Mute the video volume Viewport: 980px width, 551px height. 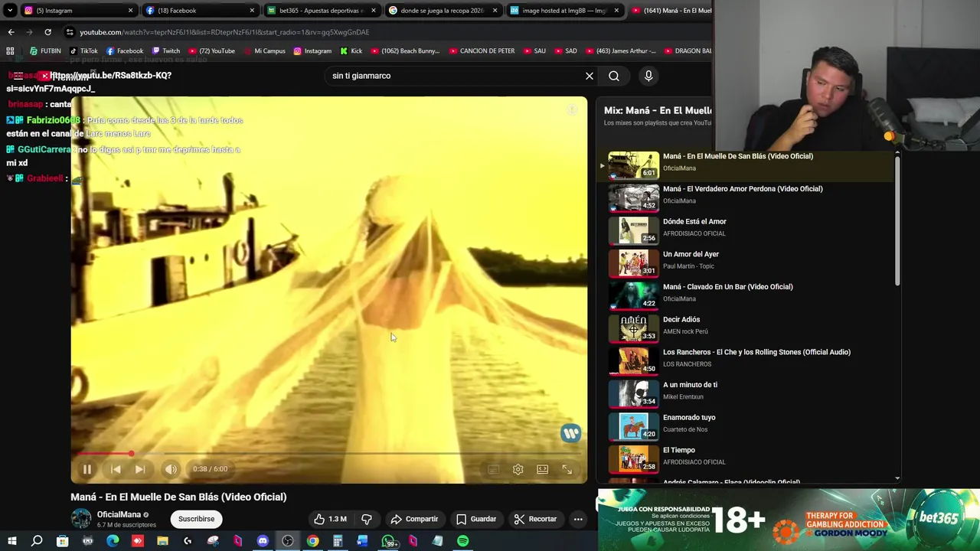click(171, 469)
